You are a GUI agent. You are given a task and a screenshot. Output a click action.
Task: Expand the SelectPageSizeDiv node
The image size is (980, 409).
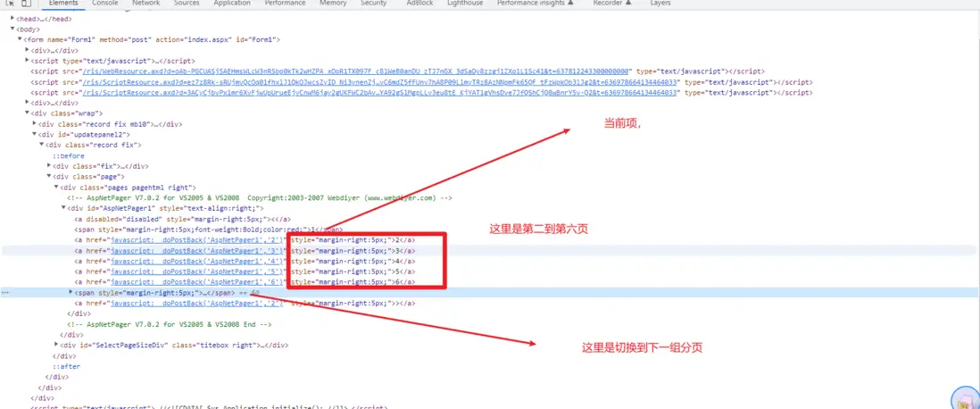56,345
